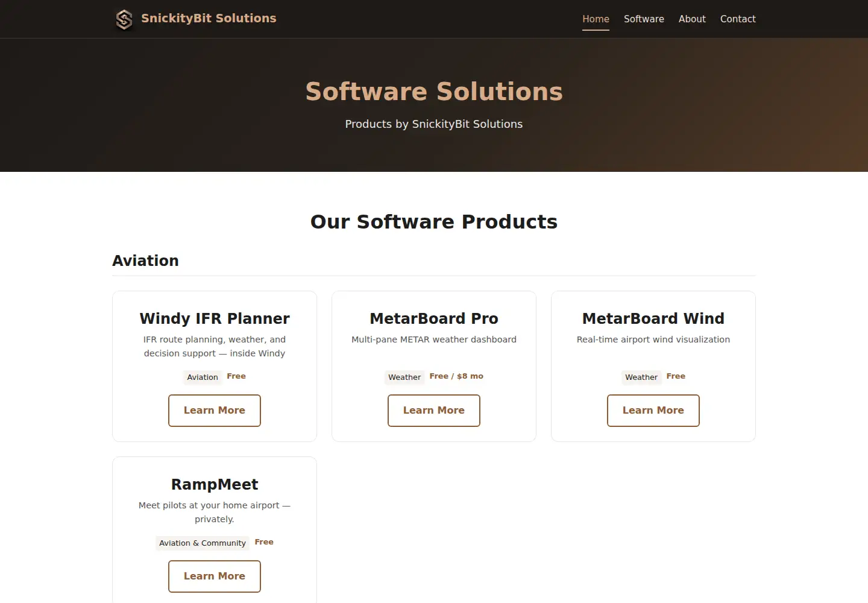Click the SnickityBit logo icon
868x603 pixels.
tap(124, 19)
